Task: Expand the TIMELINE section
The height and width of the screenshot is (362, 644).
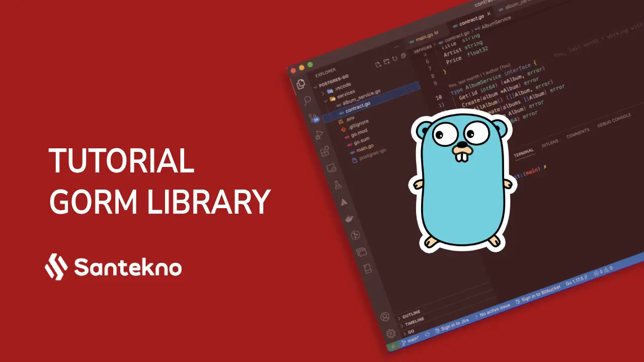Action: coord(413,321)
